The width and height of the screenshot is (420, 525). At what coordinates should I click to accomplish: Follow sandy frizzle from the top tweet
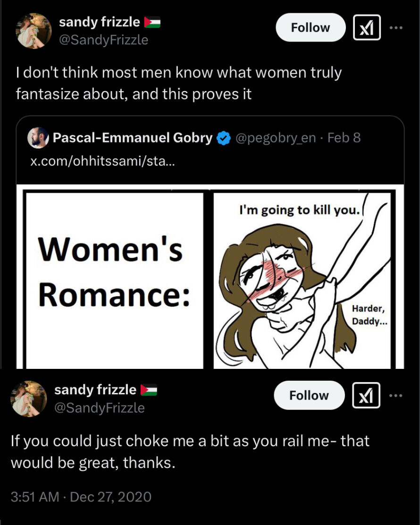[x=311, y=27]
